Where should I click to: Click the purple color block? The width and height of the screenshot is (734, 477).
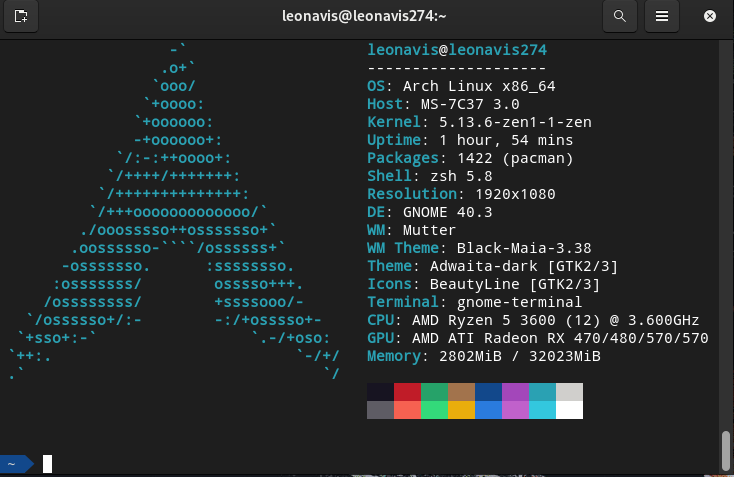click(x=515, y=392)
